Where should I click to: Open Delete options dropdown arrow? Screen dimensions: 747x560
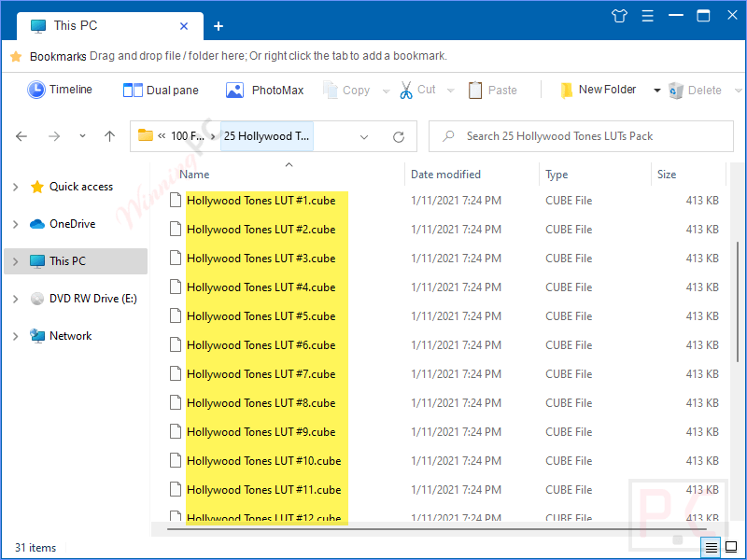tap(739, 91)
